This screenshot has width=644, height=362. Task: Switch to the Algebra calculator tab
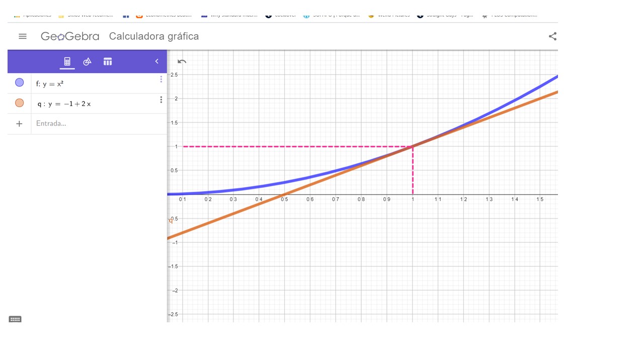pos(67,62)
